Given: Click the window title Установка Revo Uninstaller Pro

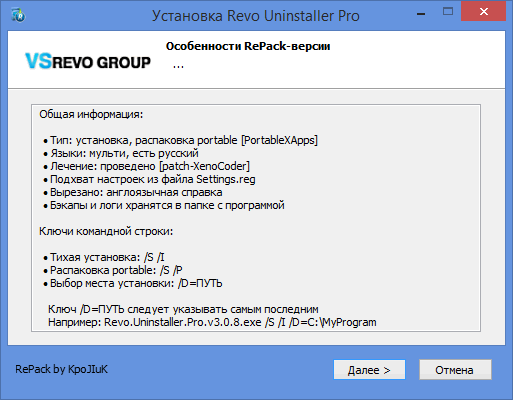Looking at the screenshot, I should pyautogui.click(x=256, y=16).
